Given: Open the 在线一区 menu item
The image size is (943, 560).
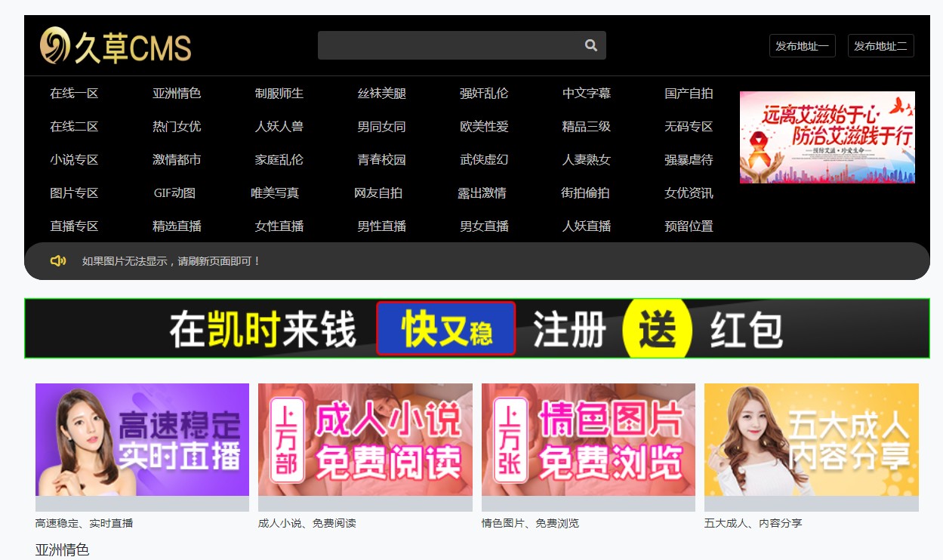Looking at the screenshot, I should click(x=73, y=93).
